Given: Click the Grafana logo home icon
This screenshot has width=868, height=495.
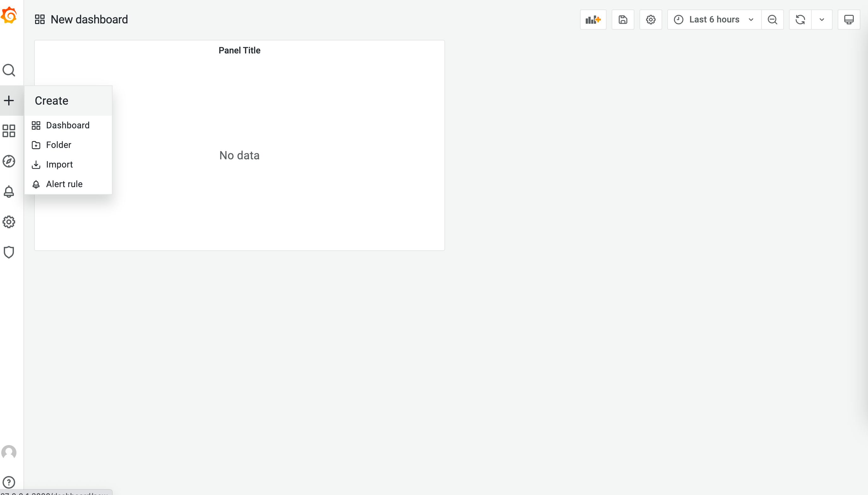Looking at the screenshot, I should 9,15.
